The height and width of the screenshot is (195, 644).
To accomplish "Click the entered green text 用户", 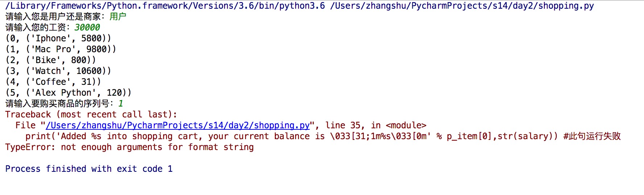I will (x=118, y=17).
